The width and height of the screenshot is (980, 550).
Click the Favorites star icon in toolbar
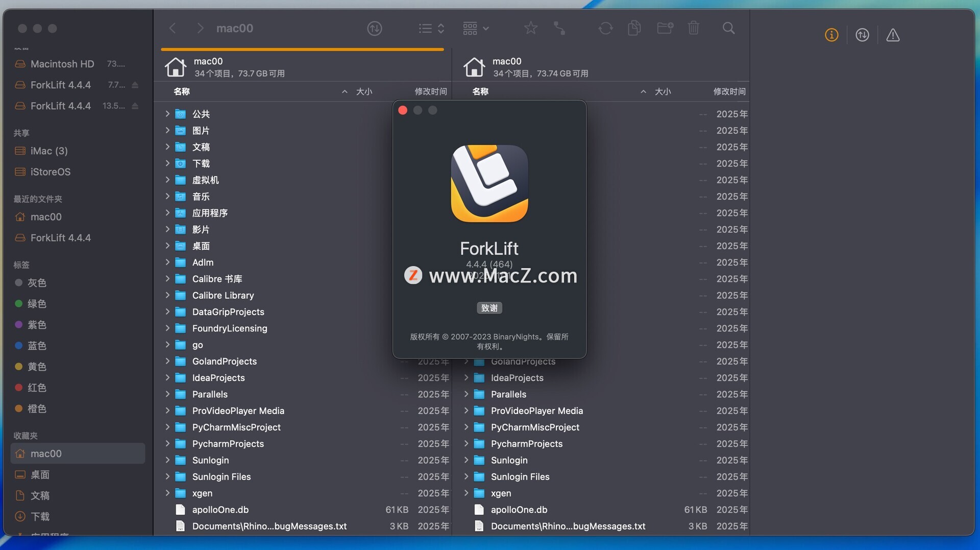click(531, 28)
